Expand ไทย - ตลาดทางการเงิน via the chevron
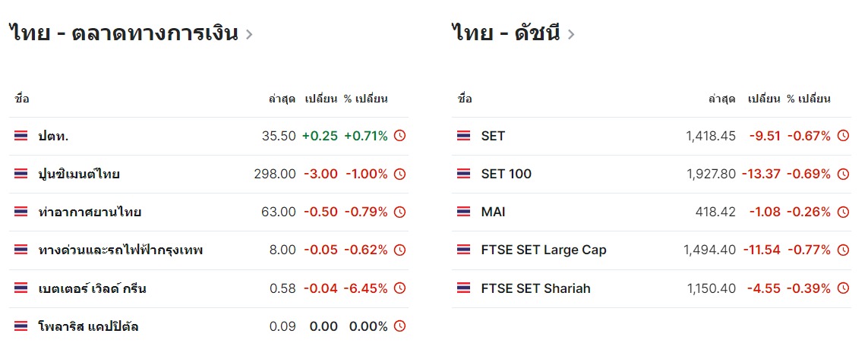Image resolution: width=868 pixels, height=343 pixels. 249,34
